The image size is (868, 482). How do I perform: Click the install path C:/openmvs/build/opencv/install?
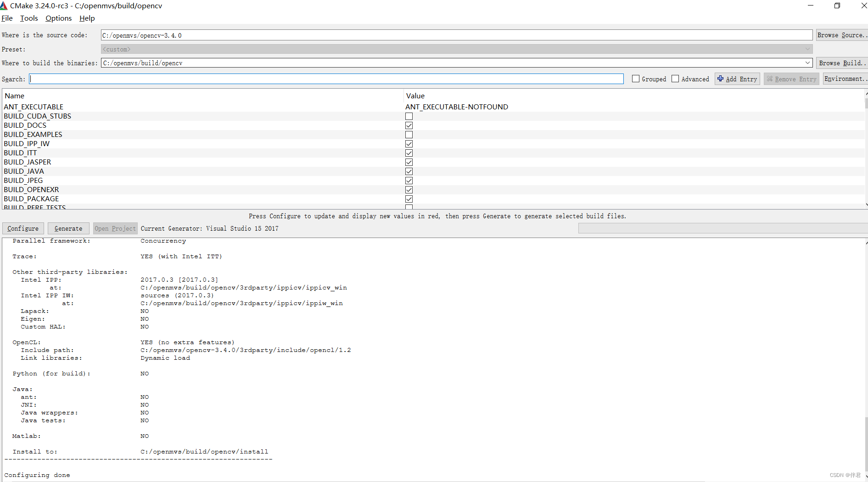[x=204, y=452]
